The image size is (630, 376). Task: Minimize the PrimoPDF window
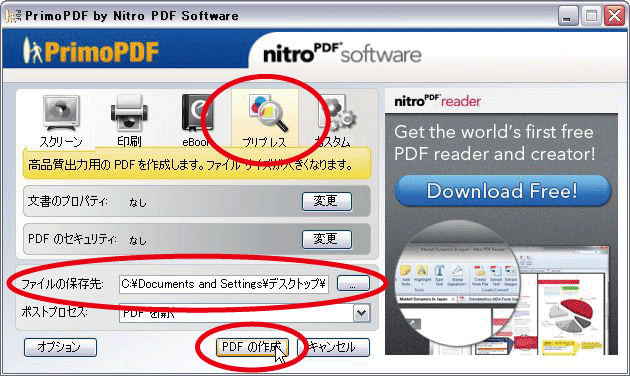click(x=568, y=16)
